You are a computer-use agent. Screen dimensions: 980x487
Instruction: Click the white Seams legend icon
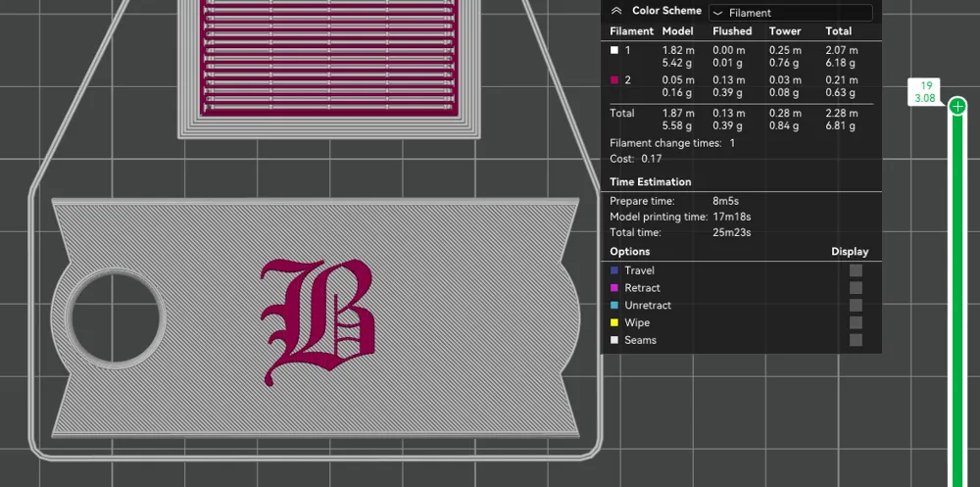coord(614,340)
